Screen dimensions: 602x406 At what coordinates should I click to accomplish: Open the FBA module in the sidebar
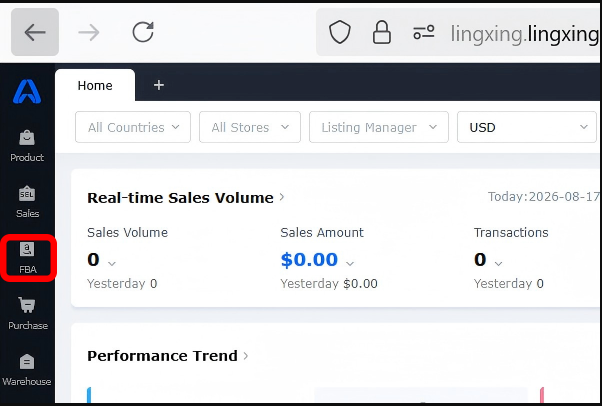click(x=28, y=258)
